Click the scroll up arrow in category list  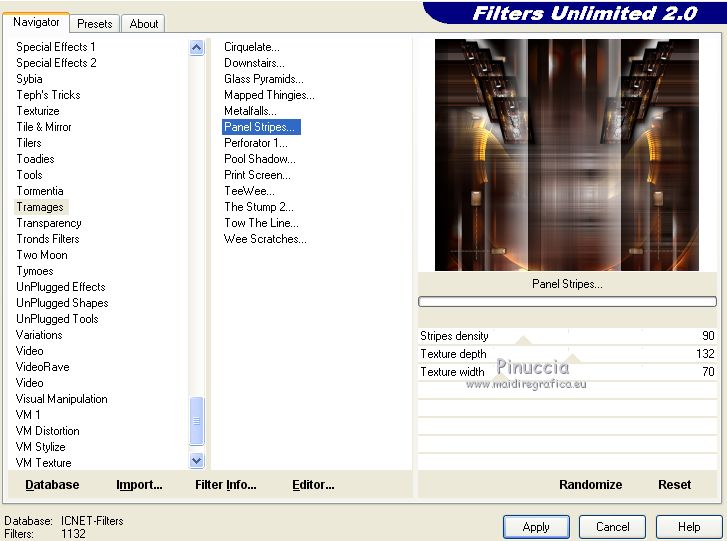pyautogui.click(x=197, y=47)
